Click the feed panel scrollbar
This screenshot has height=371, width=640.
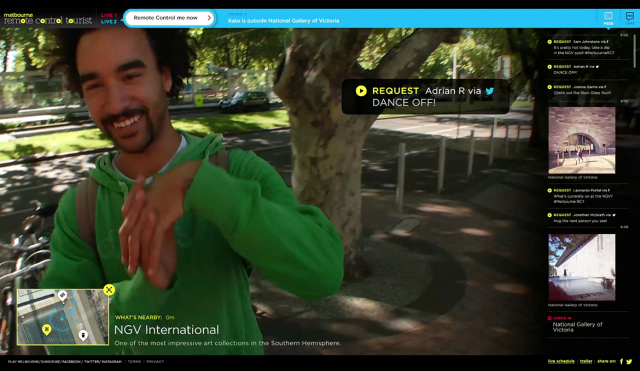(635, 51)
